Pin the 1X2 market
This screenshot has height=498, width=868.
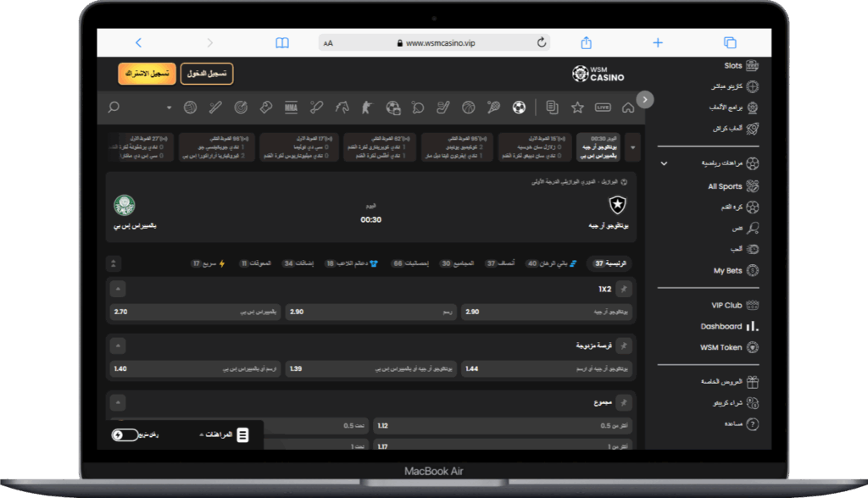(624, 290)
